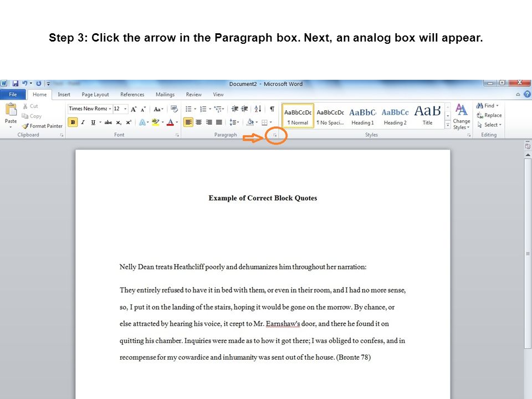Toggle Align Text Right
The image size is (532, 399).
pyautogui.click(x=209, y=122)
